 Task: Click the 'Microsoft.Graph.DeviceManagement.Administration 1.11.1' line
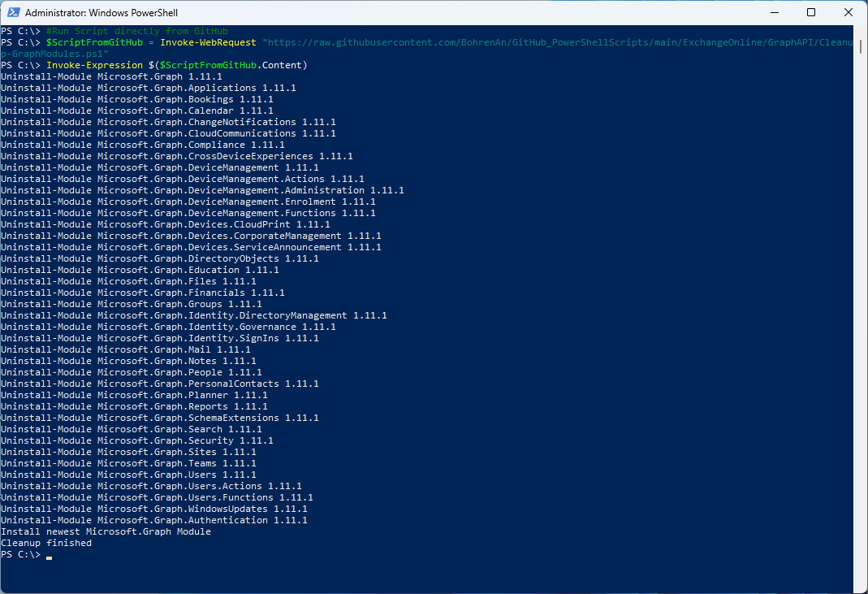[x=203, y=191]
